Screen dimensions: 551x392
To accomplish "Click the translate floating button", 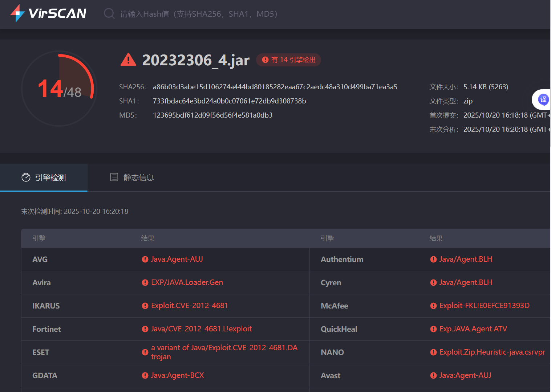I will pos(543,99).
